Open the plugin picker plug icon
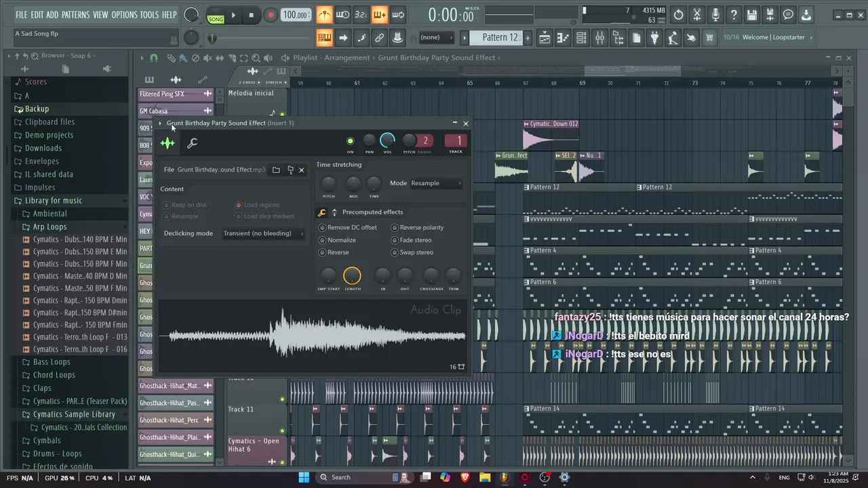 [x=654, y=38]
